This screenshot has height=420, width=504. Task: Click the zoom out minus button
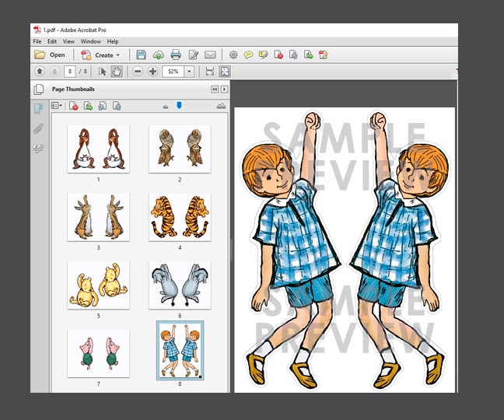tap(138, 72)
